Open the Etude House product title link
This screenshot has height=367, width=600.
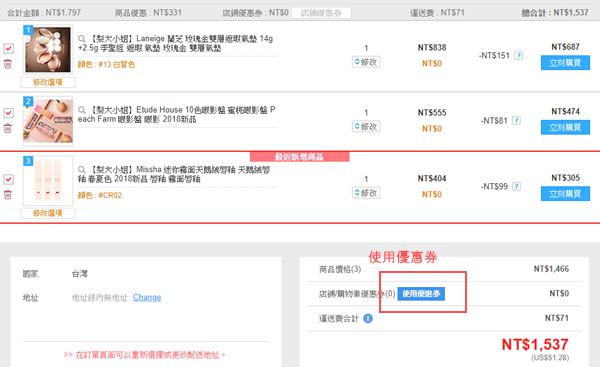pos(177,114)
